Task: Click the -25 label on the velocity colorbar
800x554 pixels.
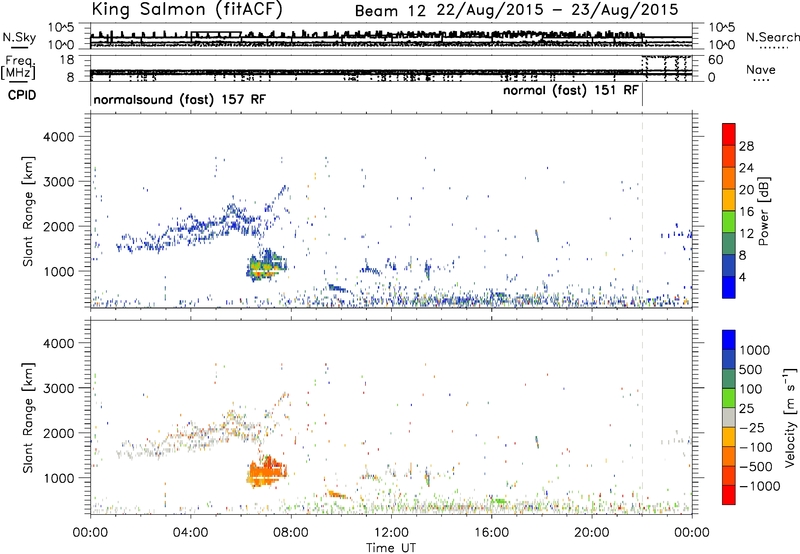Action: (751, 427)
